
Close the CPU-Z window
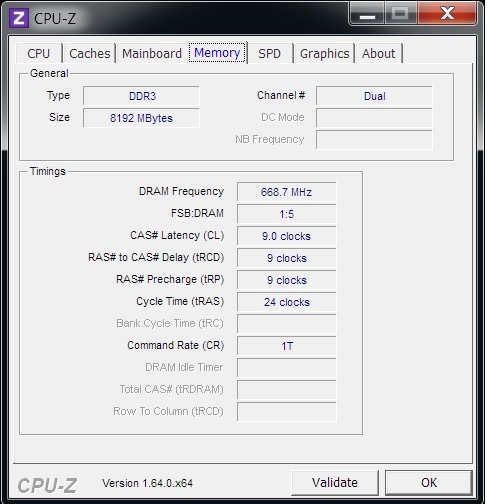[x=447, y=14]
